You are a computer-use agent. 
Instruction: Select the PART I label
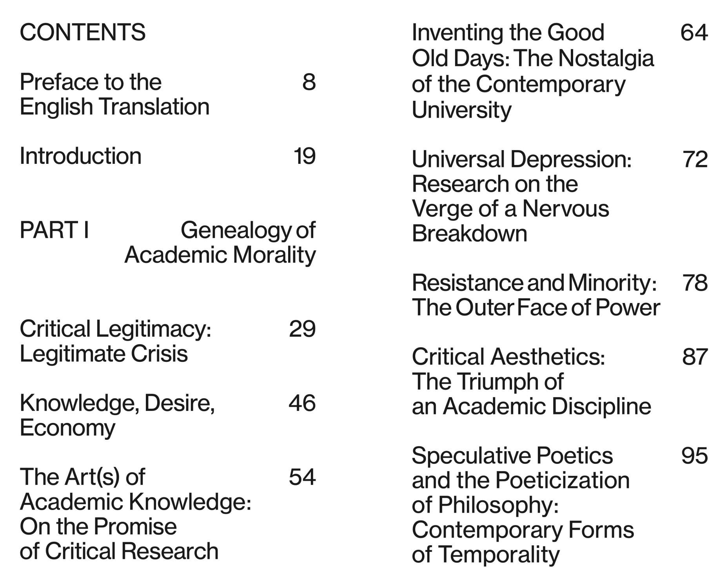[54, 230]
